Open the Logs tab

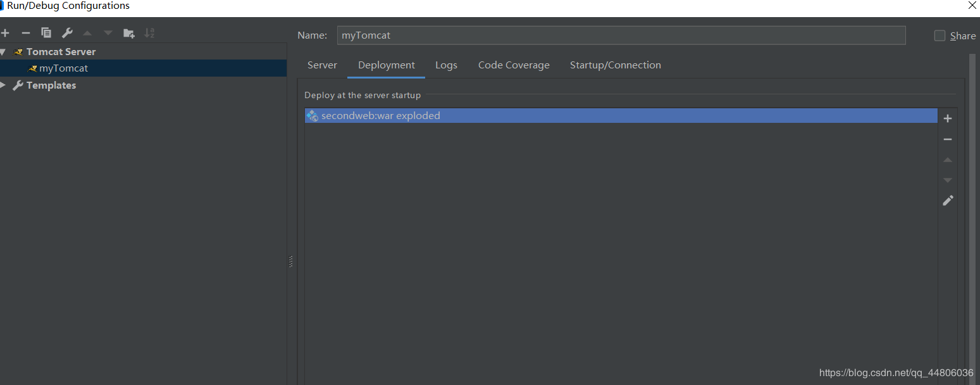click(x=446, y=65)
